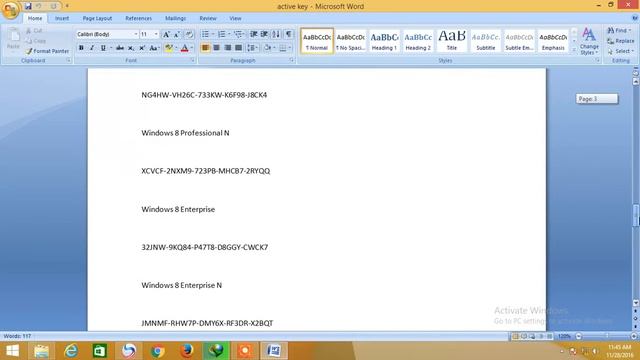Click the Copy button

click(36, 41)
